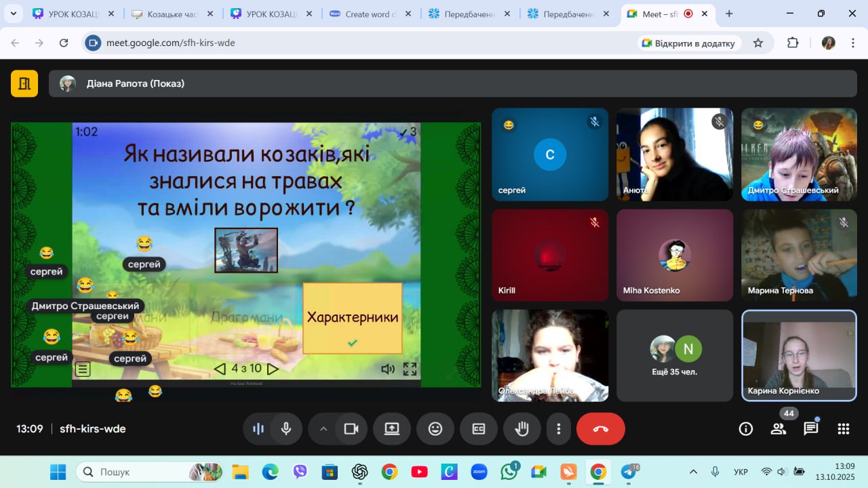Open Chrome's three-dot browser menu
The width and height of the screenshot is (868, 488).
(x=851, y=43)
